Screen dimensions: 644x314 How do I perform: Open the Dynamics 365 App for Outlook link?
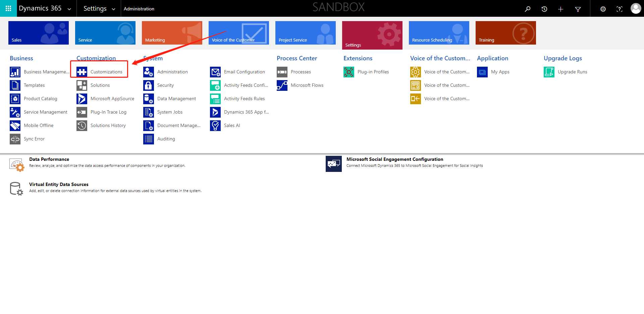(247, 112)
